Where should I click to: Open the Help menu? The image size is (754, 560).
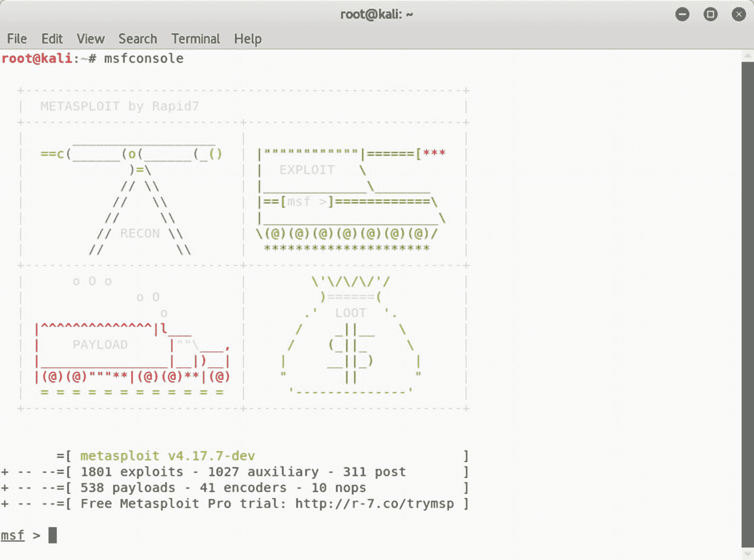pyautogui.click(x=248, y=39)
